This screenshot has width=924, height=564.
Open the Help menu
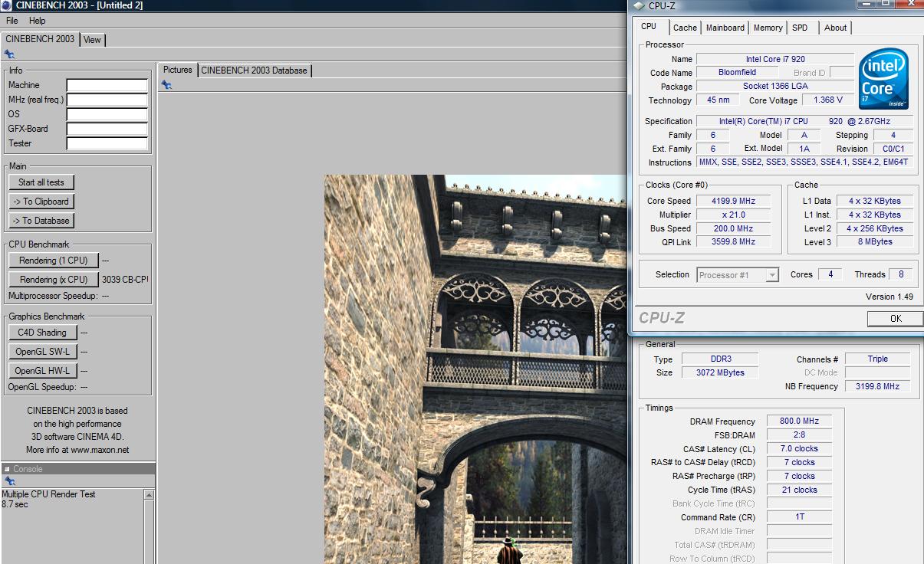click(x=37, y=21)
